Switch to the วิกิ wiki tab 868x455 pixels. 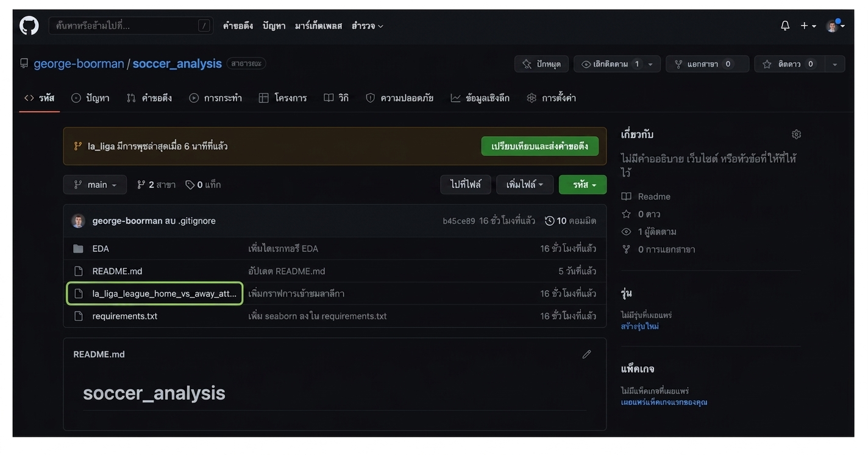click(336, 98)
